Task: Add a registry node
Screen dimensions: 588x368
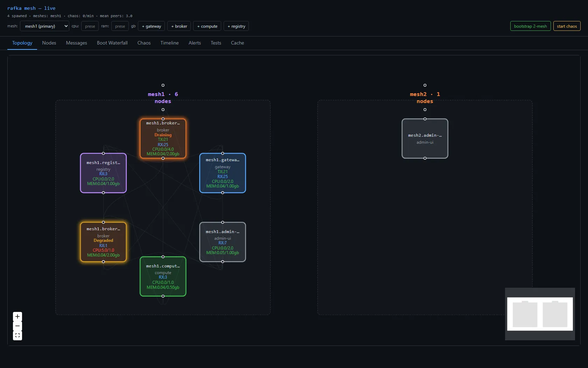Action: pyautogui.click(x=236, y=26)
